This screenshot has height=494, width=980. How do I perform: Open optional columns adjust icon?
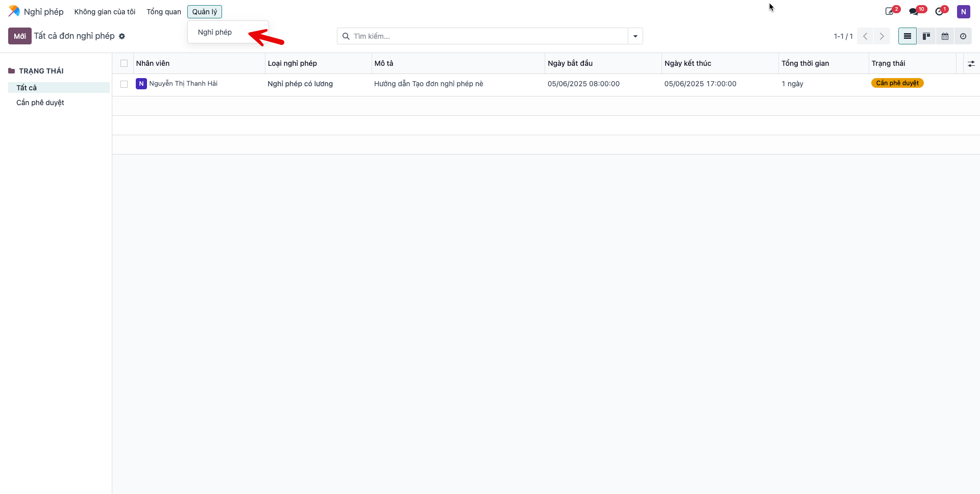(971, 64)
